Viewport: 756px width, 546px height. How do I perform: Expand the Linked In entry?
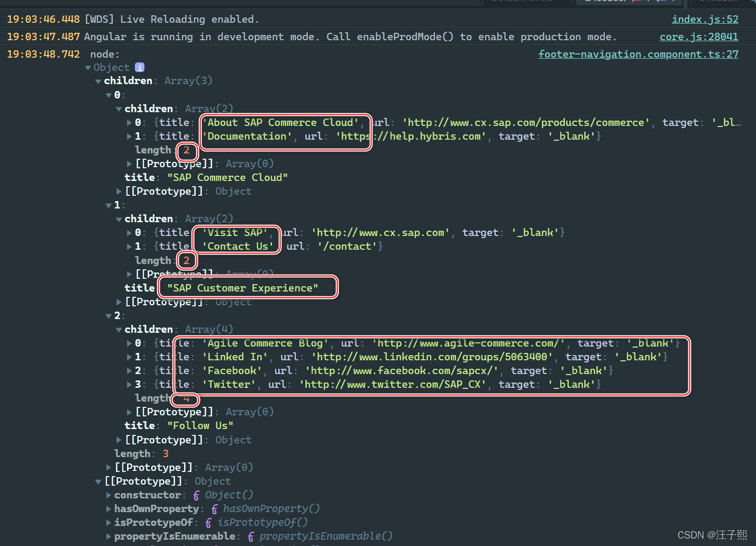point(129,357)
